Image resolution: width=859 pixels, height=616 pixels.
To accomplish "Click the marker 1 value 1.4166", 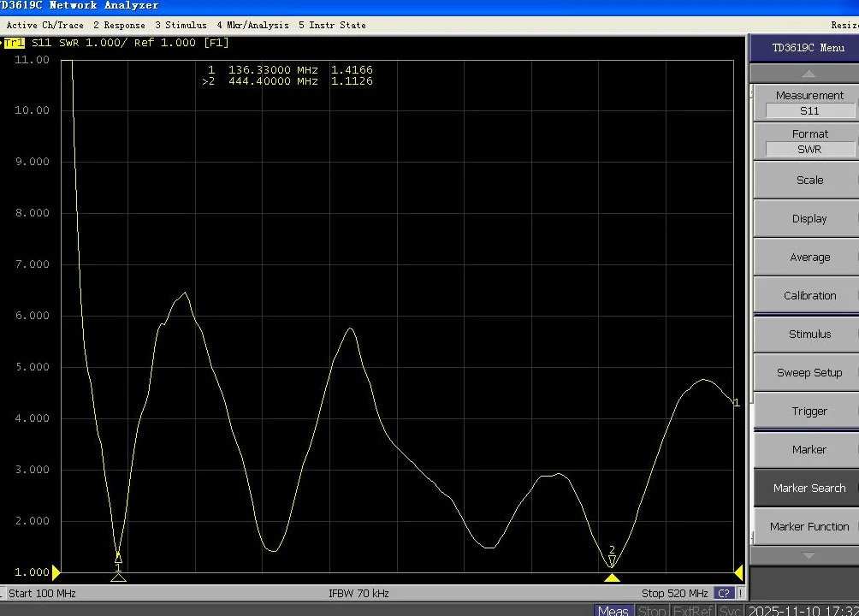I will coord(352,70).
